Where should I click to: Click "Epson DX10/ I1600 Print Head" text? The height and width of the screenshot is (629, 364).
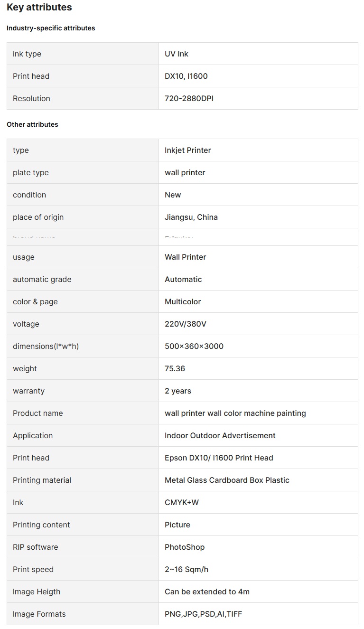point(219,458)
